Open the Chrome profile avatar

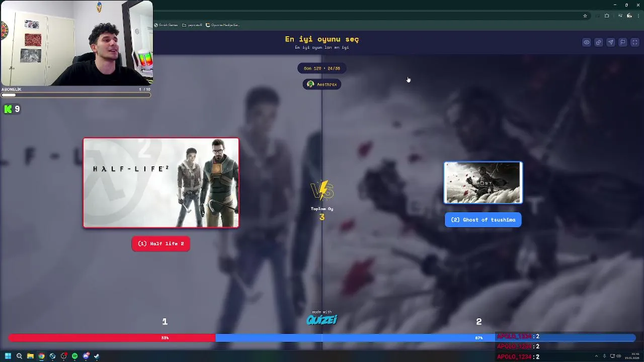click(629, 16)
